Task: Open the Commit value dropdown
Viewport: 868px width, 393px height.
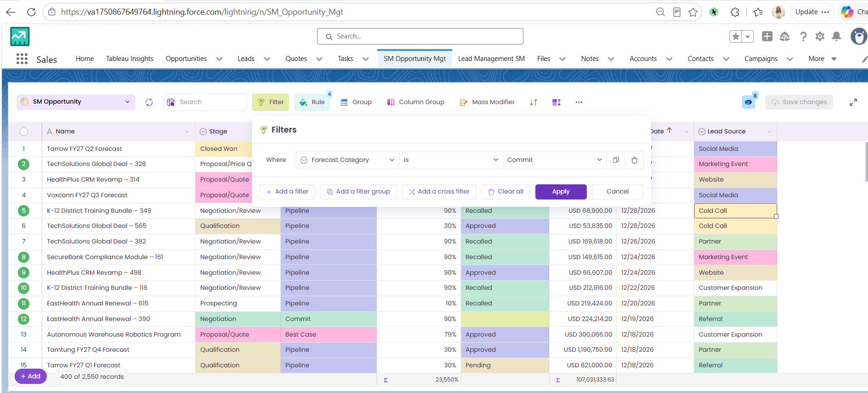Action: 554,160
